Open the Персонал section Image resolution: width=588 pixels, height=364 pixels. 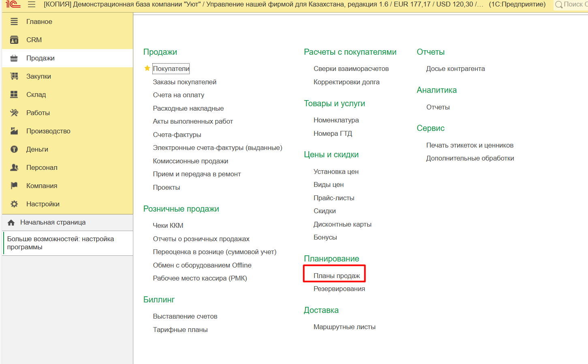[x=42, y=167]
